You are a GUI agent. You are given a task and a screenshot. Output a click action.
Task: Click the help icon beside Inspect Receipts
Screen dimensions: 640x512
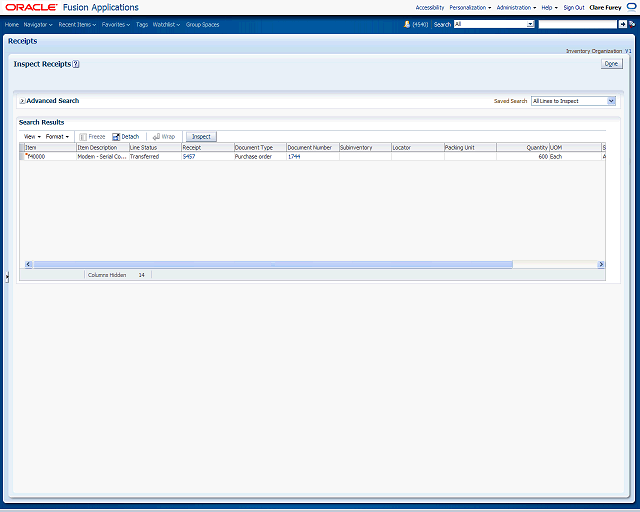76,64
